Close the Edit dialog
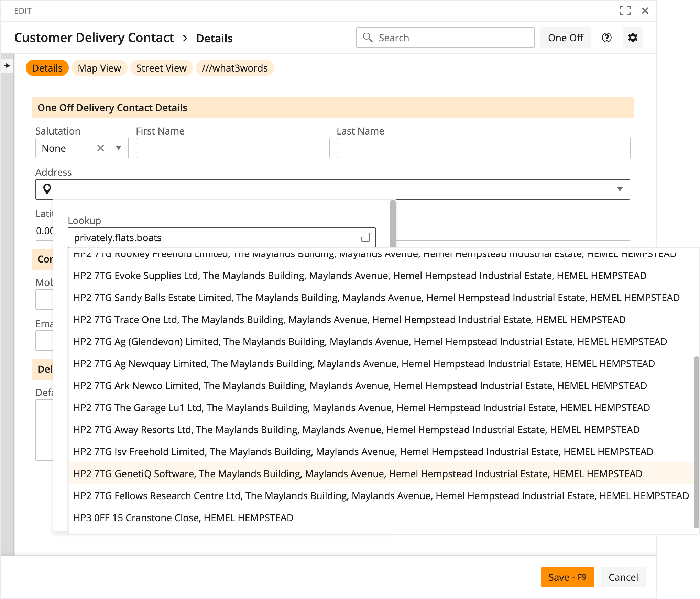Viewport: 700px width, 599px height. [645, 11]
